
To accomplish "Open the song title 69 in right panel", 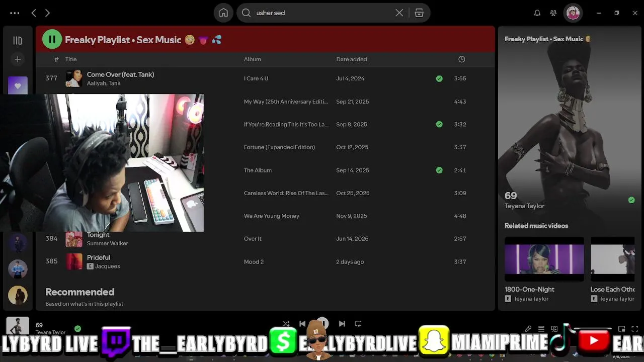I will click(511, 196).
